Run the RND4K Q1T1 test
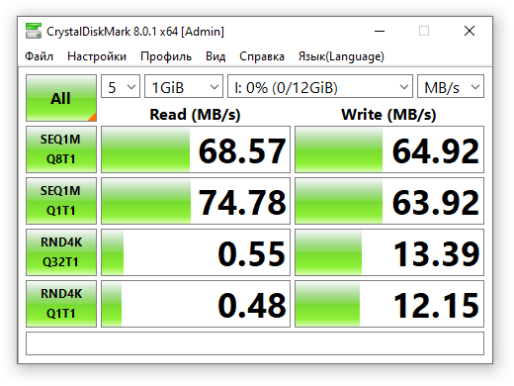This screenshot has width=514, height=386. click(61, 304)
